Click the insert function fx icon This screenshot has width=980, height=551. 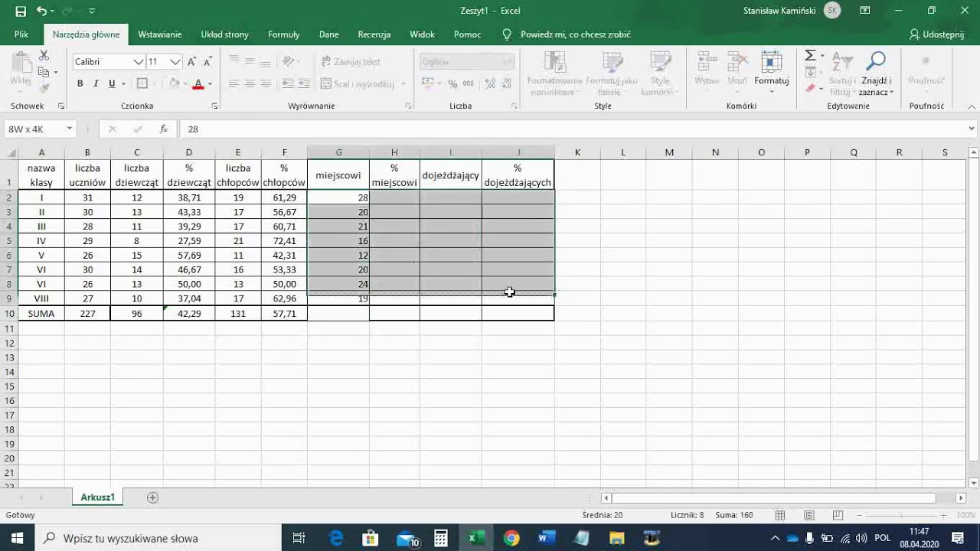163,129
